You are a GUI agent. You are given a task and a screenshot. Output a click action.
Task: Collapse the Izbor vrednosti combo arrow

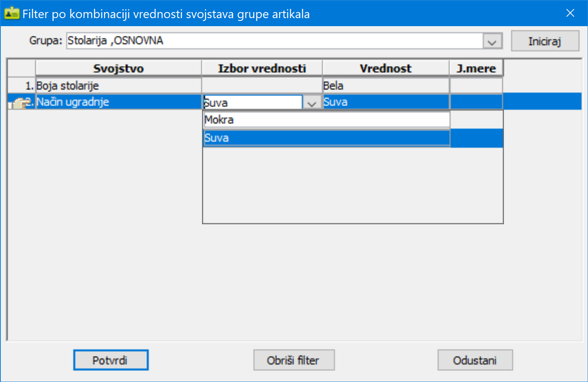click(x=312, y=103)
